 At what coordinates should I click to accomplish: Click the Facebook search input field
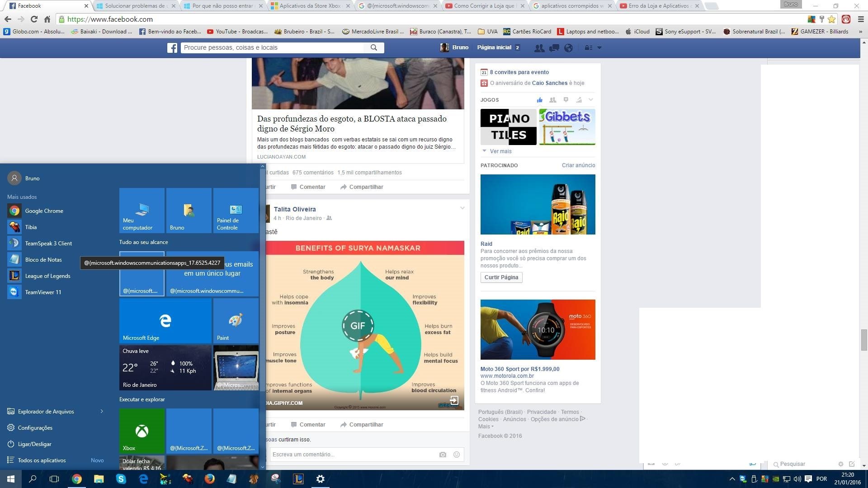273,47
